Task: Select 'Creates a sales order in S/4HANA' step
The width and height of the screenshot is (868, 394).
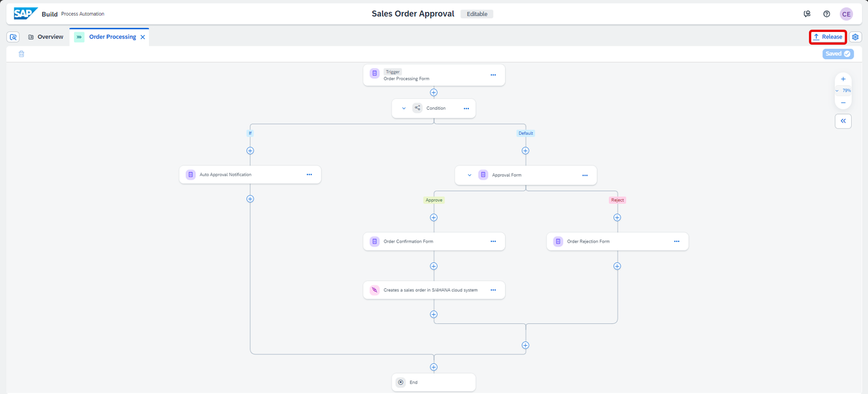Action: 433,290
